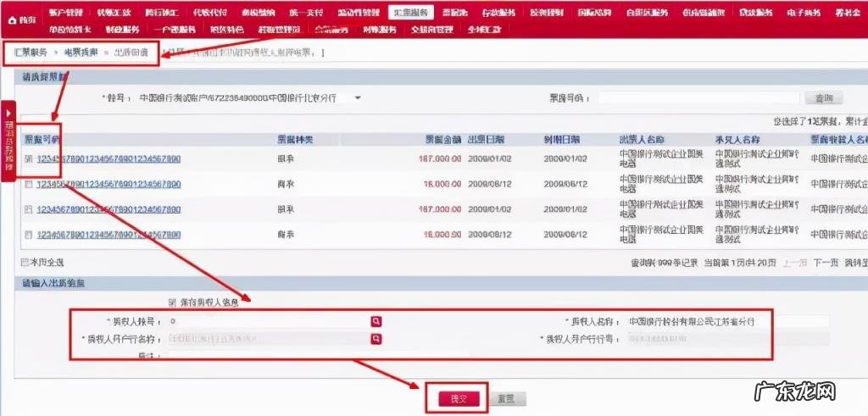The width and height of the screenshot is (868, 416).
Task: Go to 上一页 previous page
Action: 793,263
